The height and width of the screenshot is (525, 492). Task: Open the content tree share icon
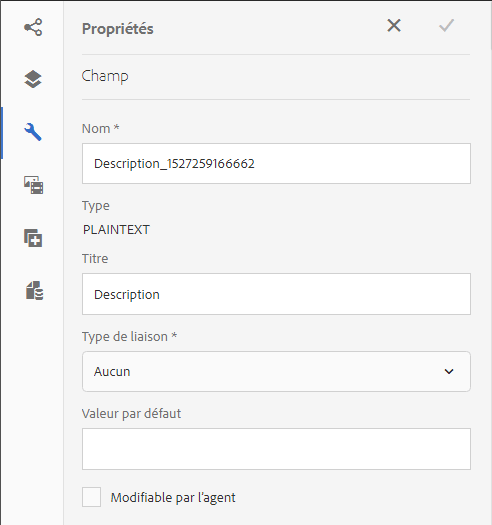[33, 27]
